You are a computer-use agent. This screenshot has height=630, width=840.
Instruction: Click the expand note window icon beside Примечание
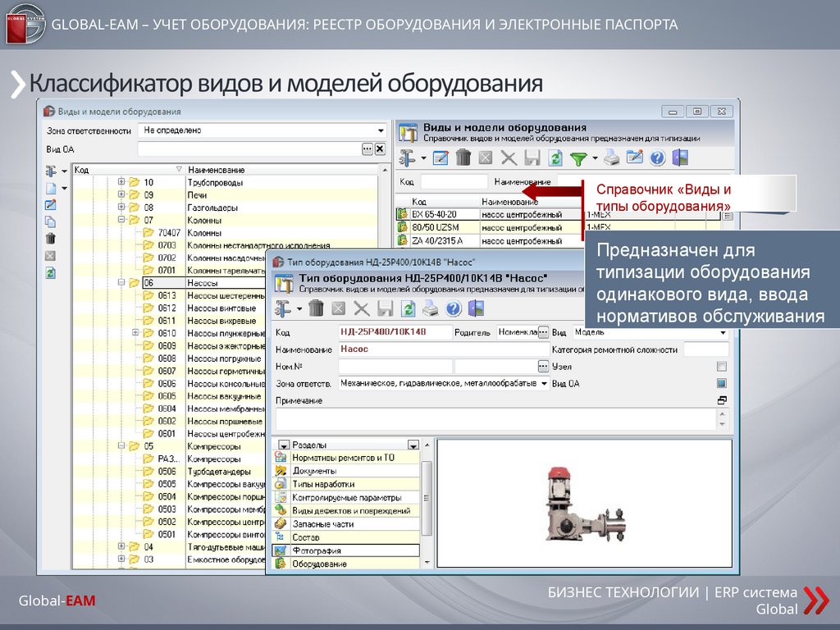(722, 400)
